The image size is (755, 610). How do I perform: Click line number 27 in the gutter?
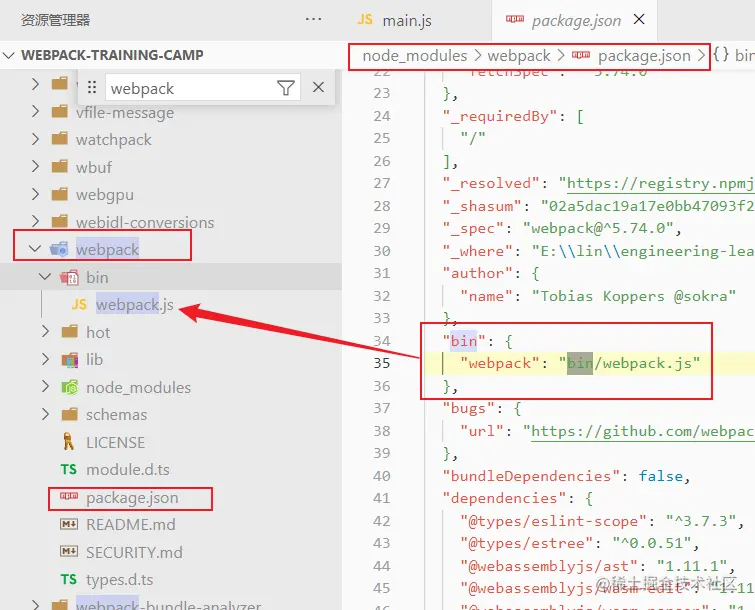[381, 183]
